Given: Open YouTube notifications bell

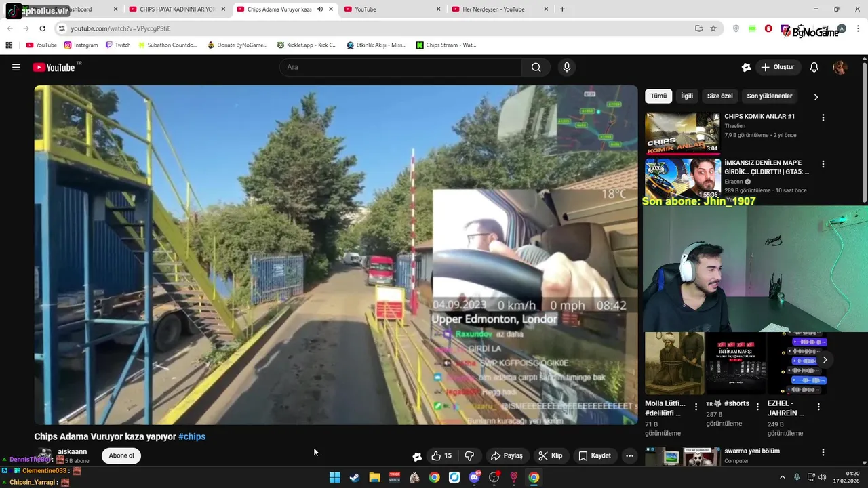Looking at the screenshot, I should 814,67.
